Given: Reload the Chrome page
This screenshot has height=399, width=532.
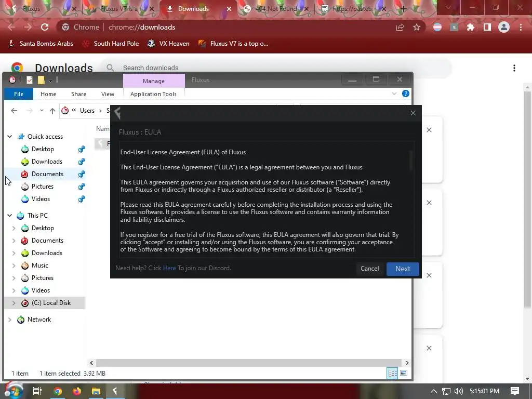Looking at the screenshot, I should [45, 27].
